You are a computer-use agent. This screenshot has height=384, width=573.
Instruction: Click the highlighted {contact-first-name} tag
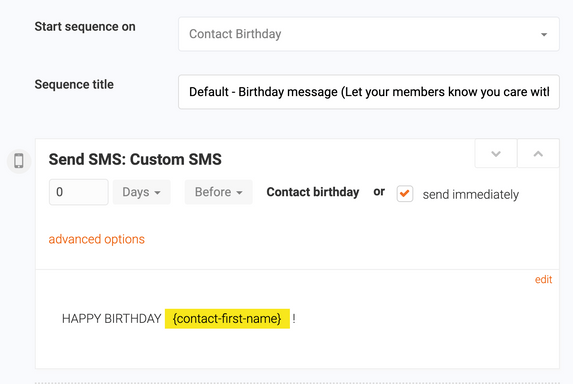[227, 319]
